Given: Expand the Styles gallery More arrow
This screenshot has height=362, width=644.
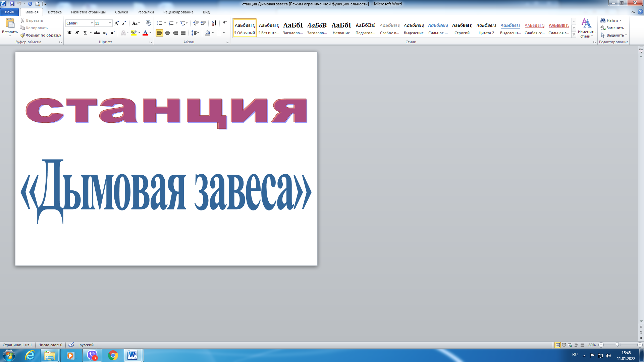Looking at the screenshot, I should [574, 35].
